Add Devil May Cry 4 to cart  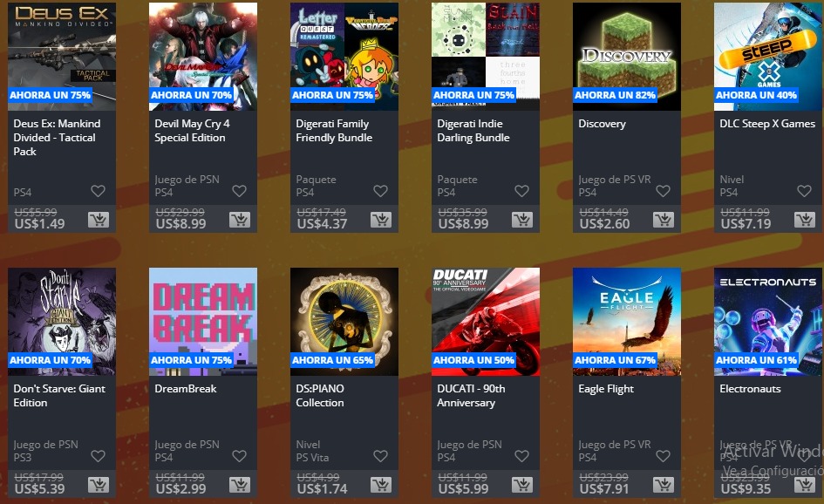click(240, 220)
